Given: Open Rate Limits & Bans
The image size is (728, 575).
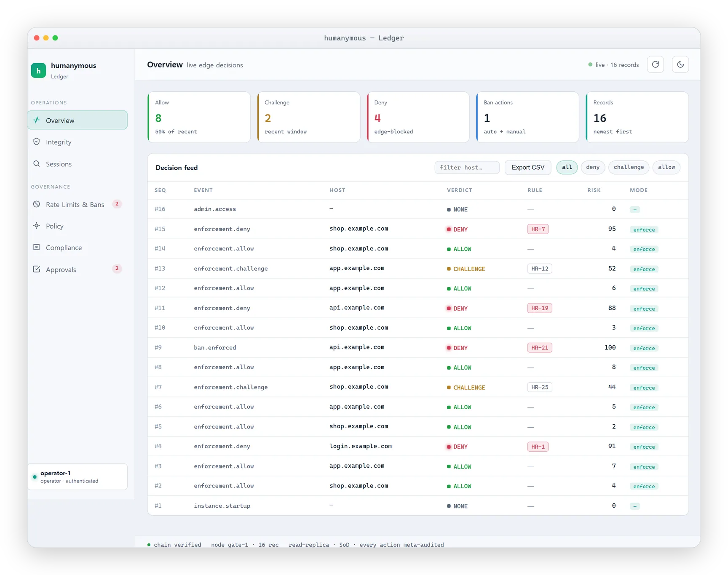Looking at the screenshot, I should pyautogui.click(x=78, y=204).
